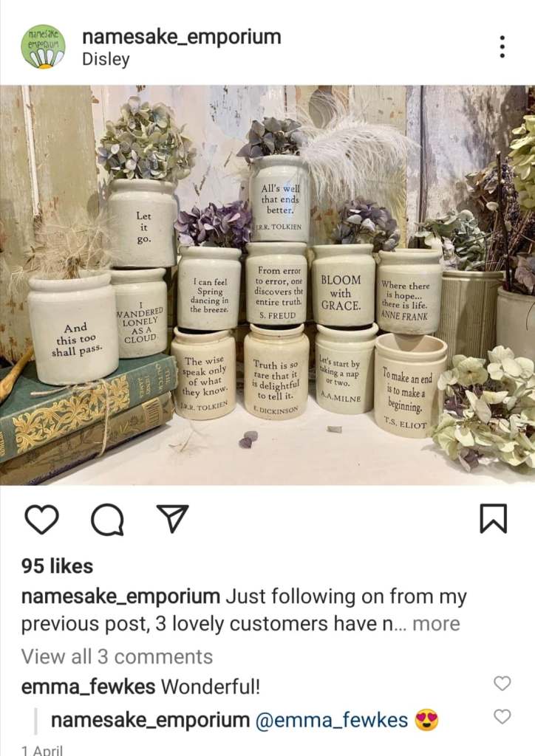Screen dimensions: 535x756
Task: Expand caption with the more link
Action: [436, 624]
